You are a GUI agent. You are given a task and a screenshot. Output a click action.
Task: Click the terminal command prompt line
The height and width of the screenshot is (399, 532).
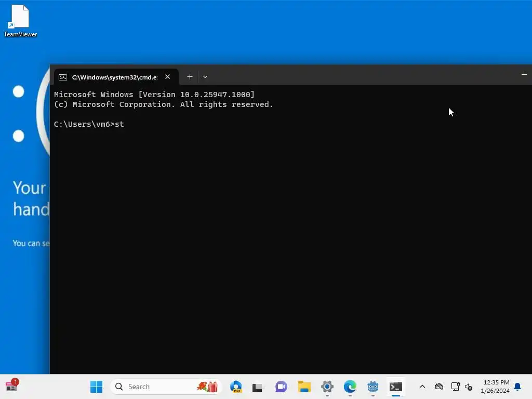point(89,124)
